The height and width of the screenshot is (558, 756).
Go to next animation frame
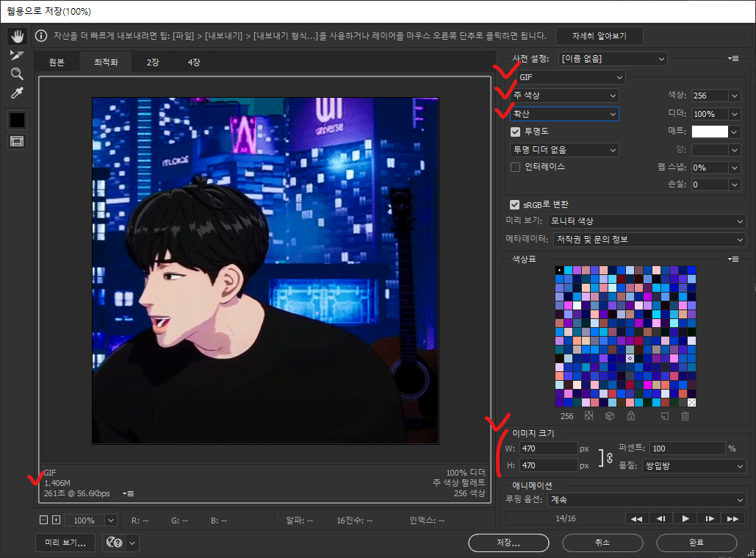[709, 518]
